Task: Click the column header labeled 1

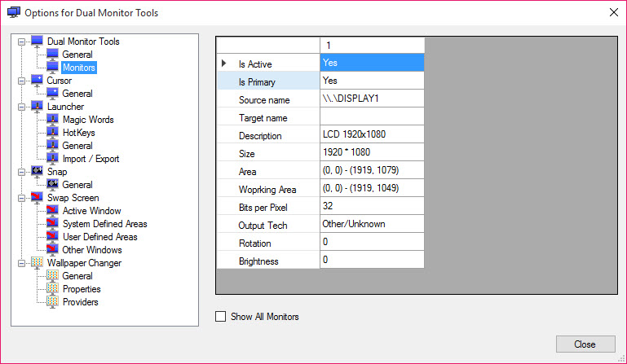Action: click(x=372, y=45)
